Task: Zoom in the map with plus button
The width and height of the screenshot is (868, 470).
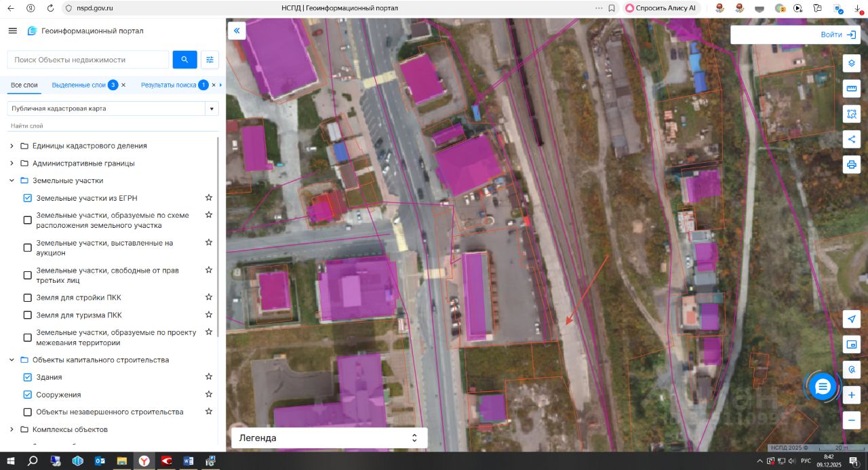Action: pos(852,395)
